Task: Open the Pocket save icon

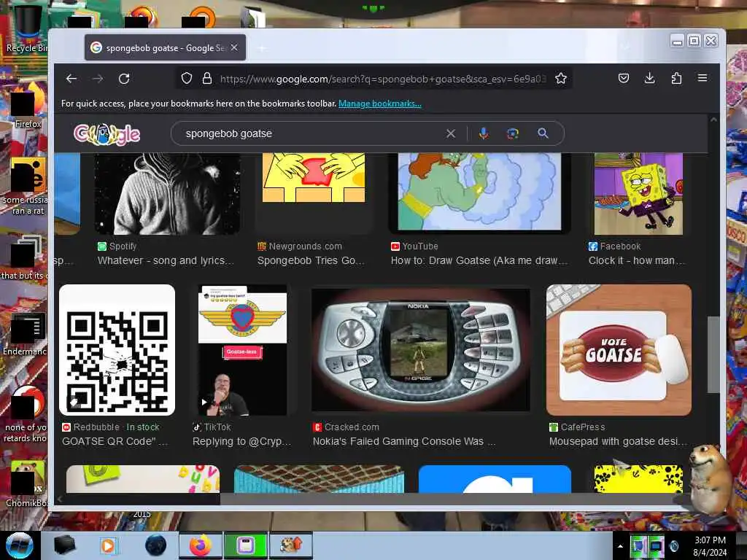Action: pyautogui.click(x=624, y=78)
